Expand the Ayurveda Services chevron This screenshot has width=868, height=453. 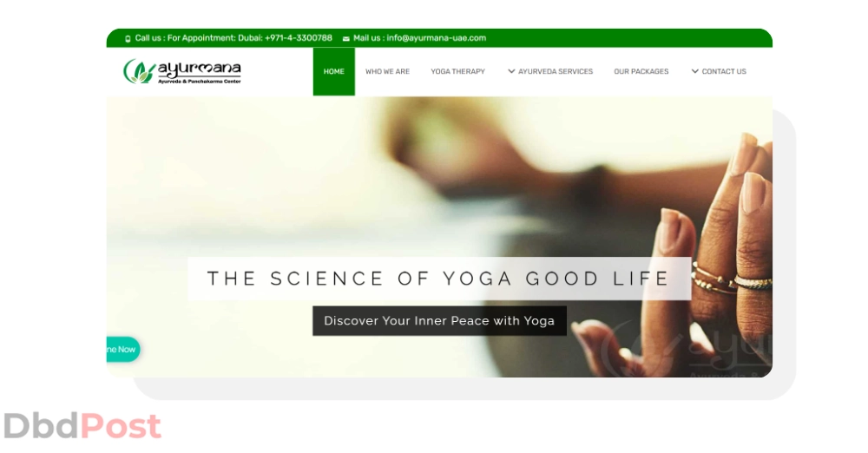511,71
